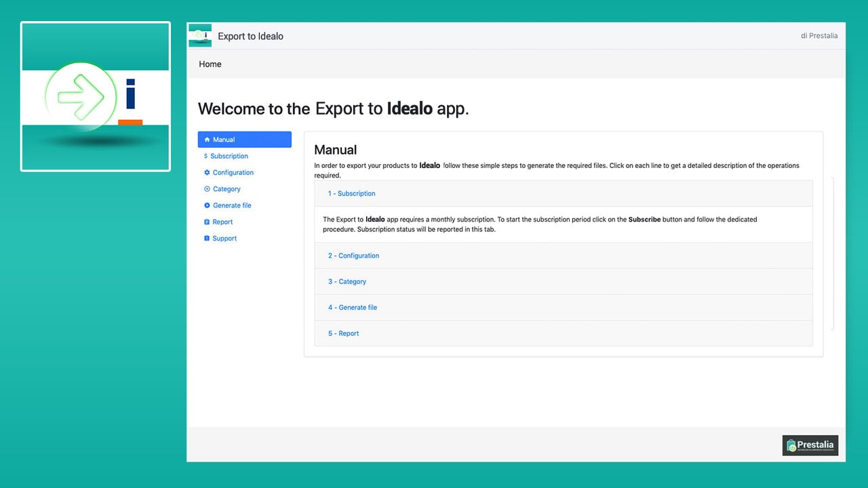Click the gear icon beside Configuration
This screenshot has height=488, width=868.
(207, 172)
